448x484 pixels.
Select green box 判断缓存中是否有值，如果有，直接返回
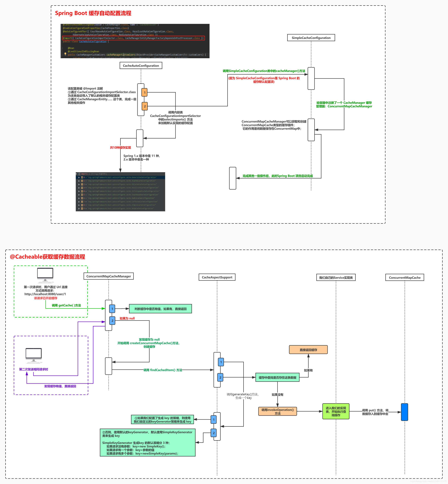[160, 309]
